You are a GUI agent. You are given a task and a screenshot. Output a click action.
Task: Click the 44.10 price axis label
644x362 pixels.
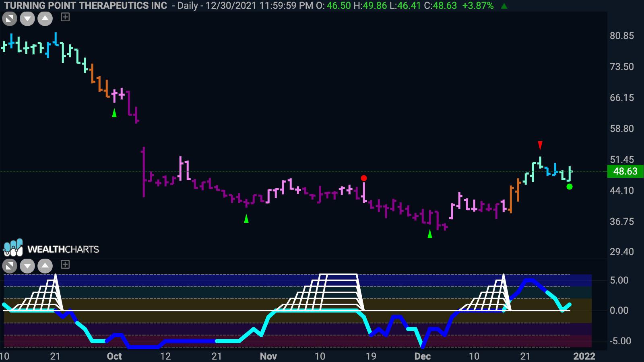point(621,191)
